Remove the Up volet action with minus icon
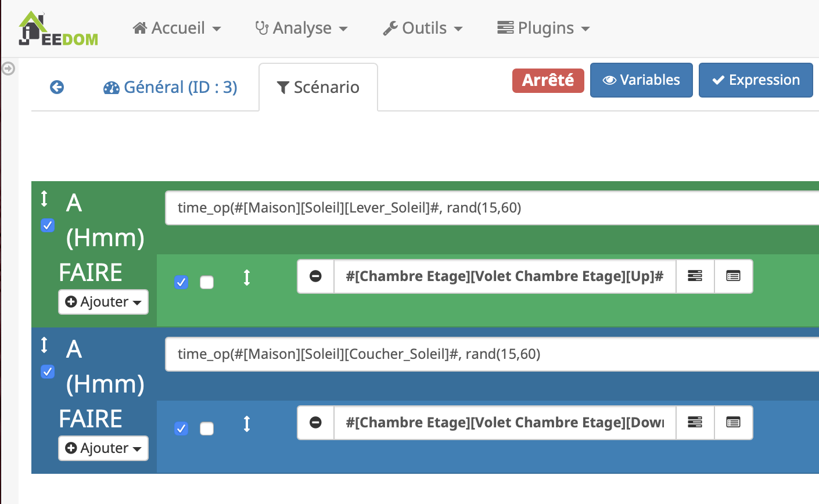The height and width of the screenshot is (504, 819). [315, 276]
